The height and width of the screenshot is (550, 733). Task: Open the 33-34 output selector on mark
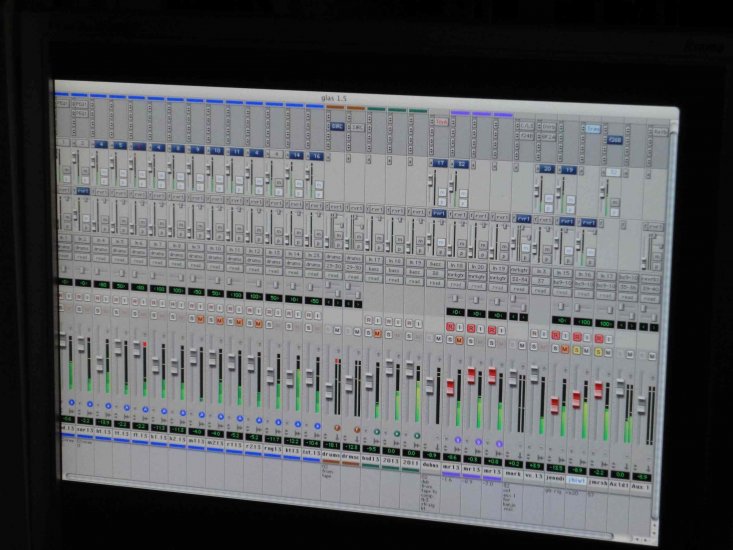pos(520,279)
